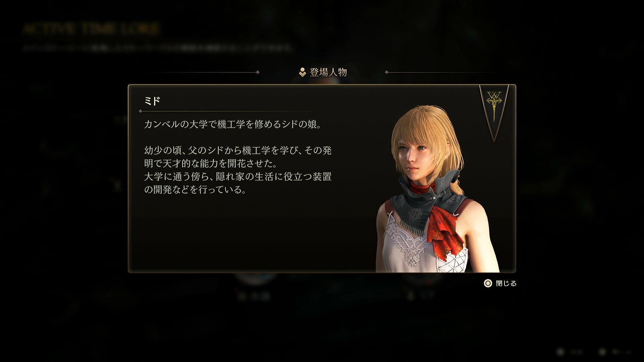
Task: Select the golden emblem pennant on card
Action: [494, 113]
